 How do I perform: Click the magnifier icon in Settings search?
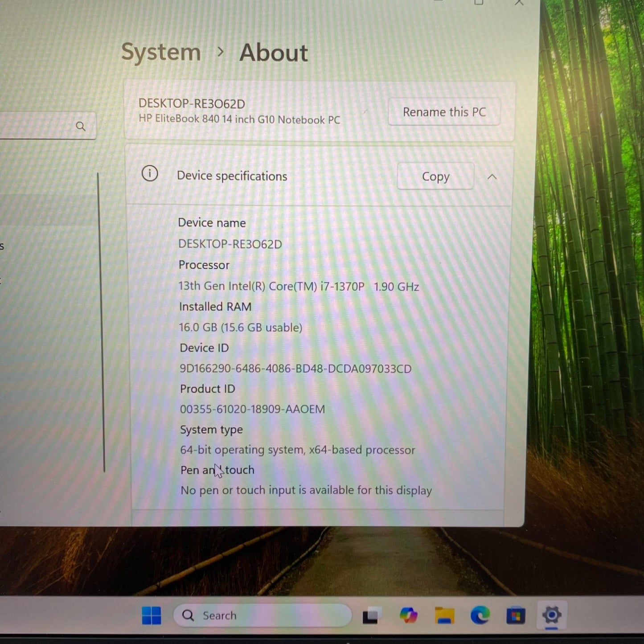click(81, 127)
